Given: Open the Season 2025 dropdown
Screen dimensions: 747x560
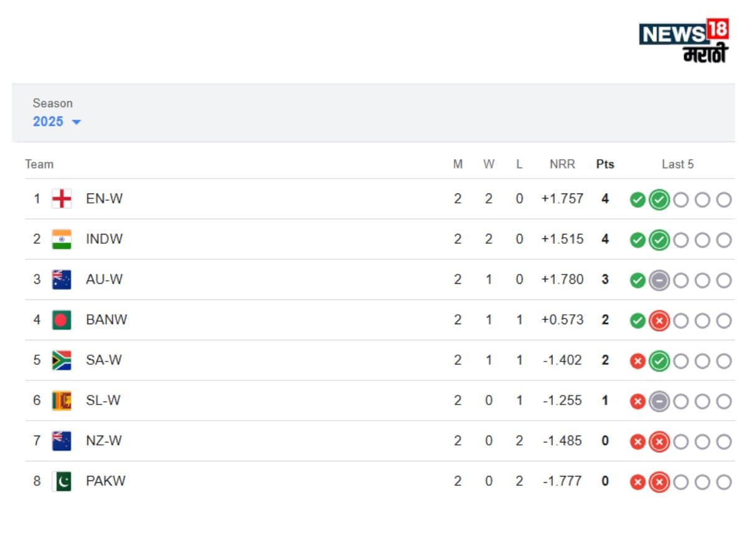Looking at the screenshot, I should pos(57,121).
